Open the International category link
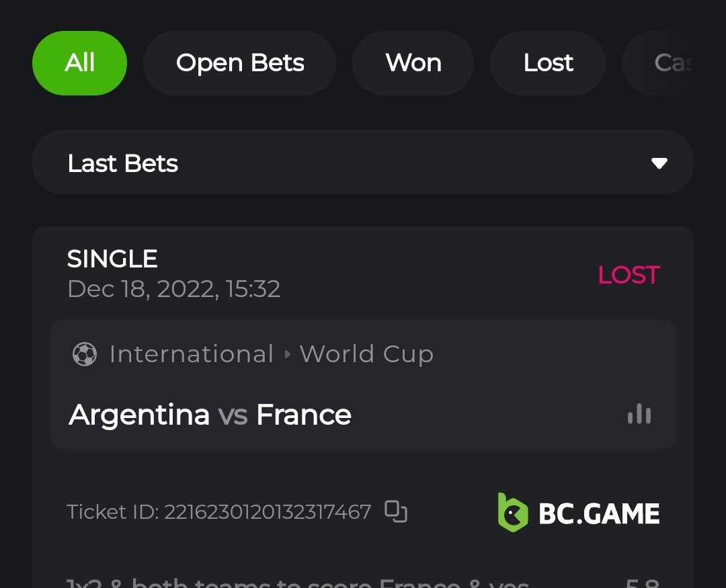Viewport: 726px width, 588px height. click(192, 354)
